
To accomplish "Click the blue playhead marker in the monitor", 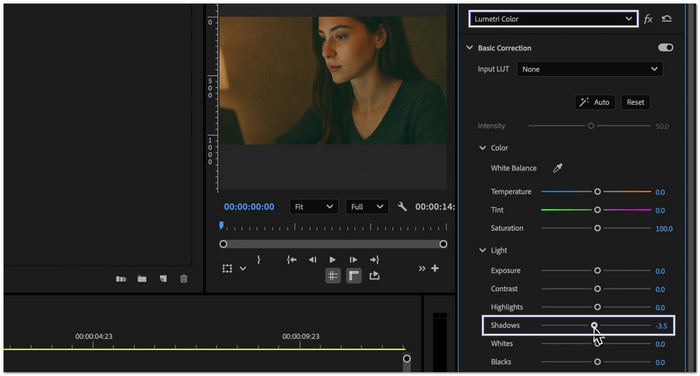I will coord(221,226).
